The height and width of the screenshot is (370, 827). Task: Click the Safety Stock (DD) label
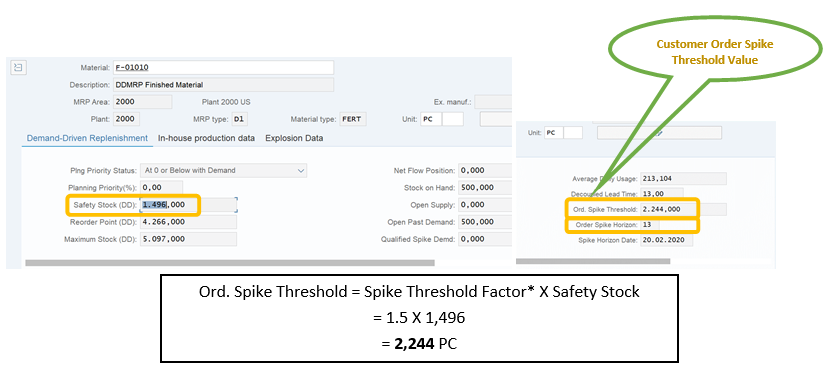105,205
